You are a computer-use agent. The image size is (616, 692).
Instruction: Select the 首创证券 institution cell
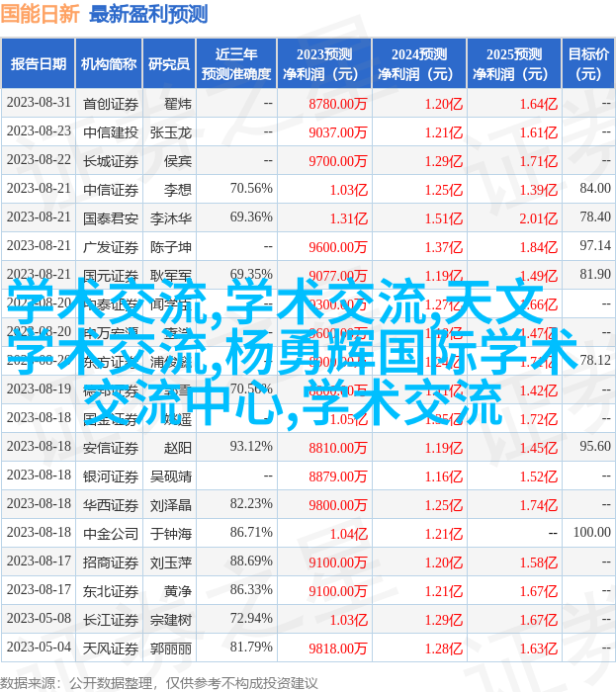tap(111, 104)
